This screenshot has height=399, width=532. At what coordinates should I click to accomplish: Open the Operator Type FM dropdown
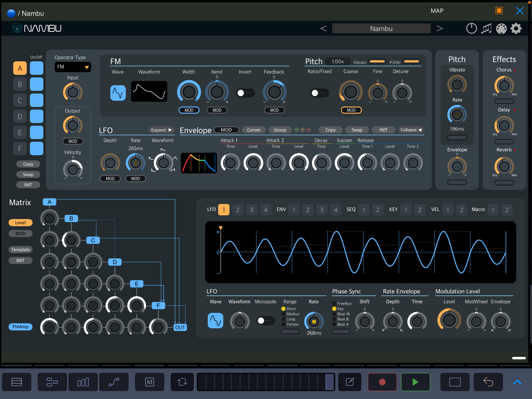[73, 67]
